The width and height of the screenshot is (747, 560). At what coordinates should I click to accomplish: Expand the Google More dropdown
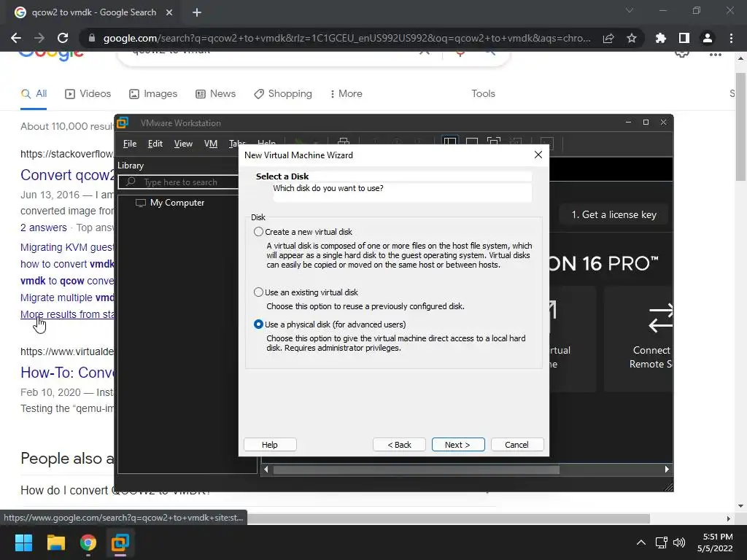pos(347,94)
